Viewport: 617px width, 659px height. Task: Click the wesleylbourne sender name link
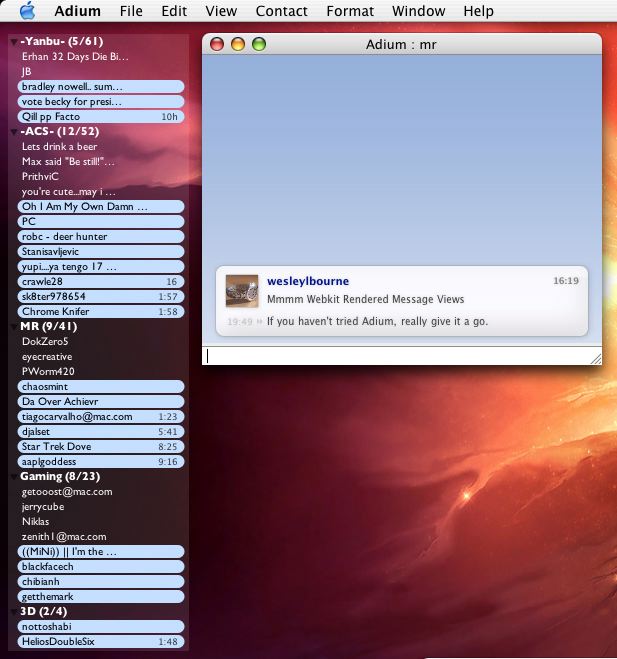308,281
